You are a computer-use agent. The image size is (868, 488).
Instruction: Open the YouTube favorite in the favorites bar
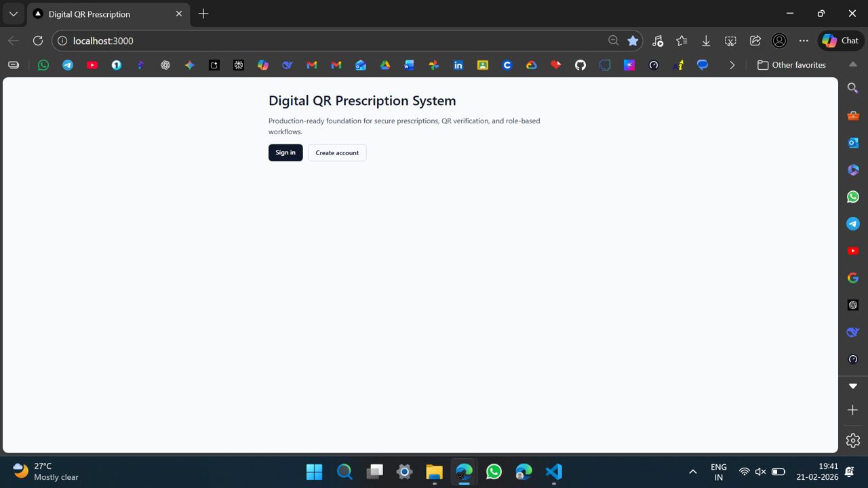(92, 65)
